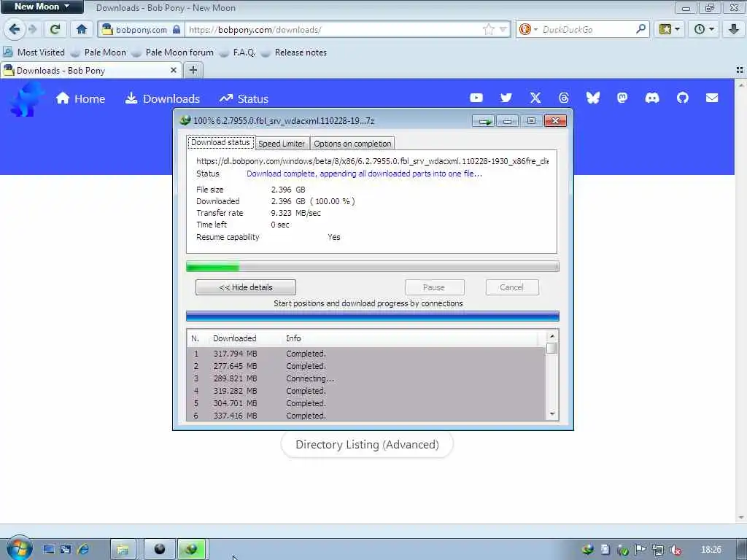Go to the site Home nav link
The width and height of the screenshot is (747, 560).
80,98
